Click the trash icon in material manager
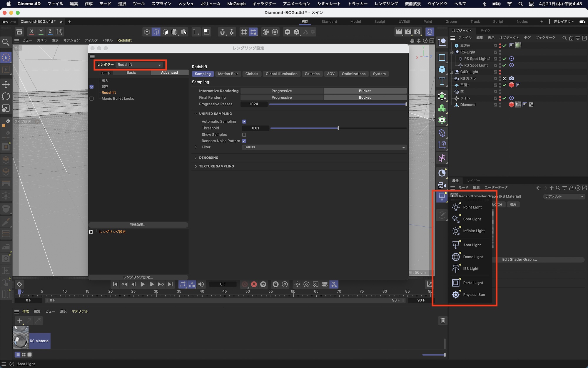Image resolution: width=588 pixels, height=368 pixels. [443, 321]
